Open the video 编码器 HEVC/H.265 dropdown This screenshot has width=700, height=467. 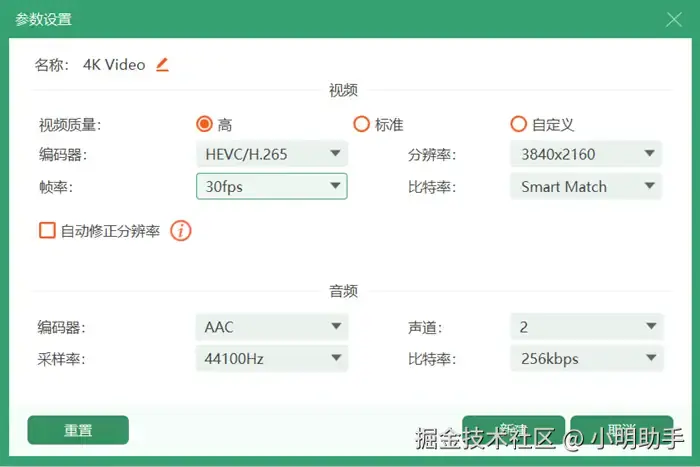pos(272,154)
